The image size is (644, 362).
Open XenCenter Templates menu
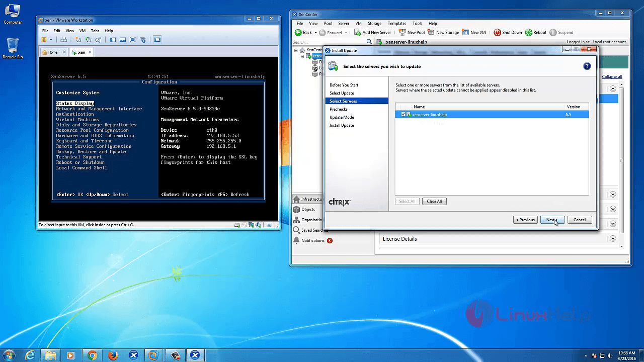pos(397,23)
